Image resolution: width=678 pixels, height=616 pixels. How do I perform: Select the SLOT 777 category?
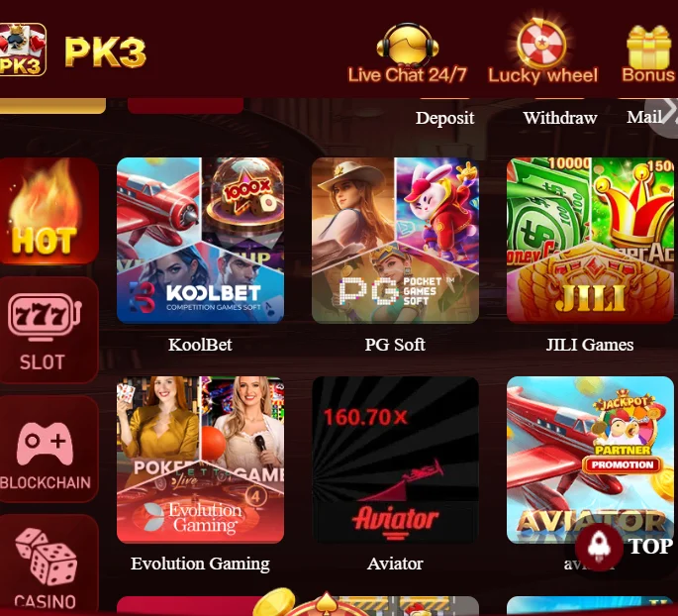pos(48,330)
